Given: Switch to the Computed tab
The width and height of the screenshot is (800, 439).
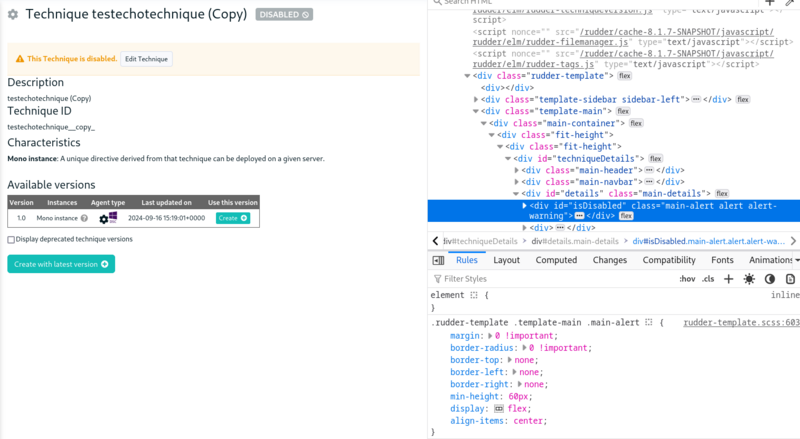Looking at the screenshot, I should pos(556,260).
